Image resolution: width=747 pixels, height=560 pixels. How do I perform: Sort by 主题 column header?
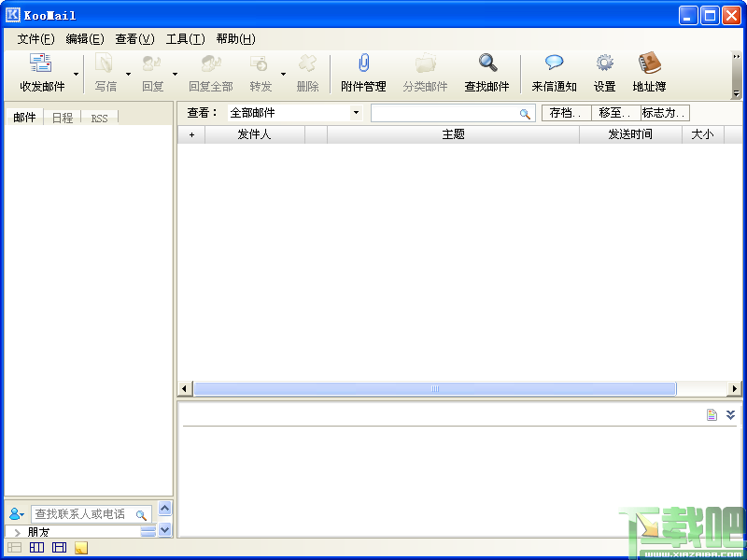pos(454,134)
